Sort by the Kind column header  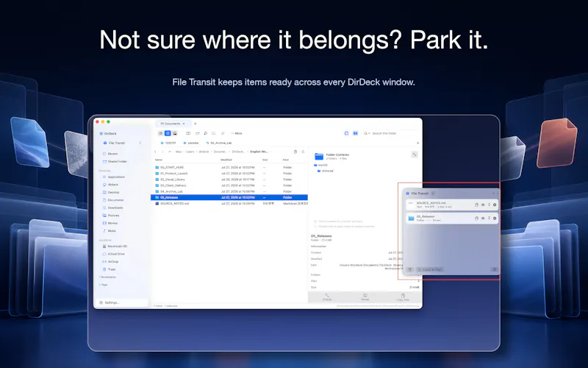286,160
